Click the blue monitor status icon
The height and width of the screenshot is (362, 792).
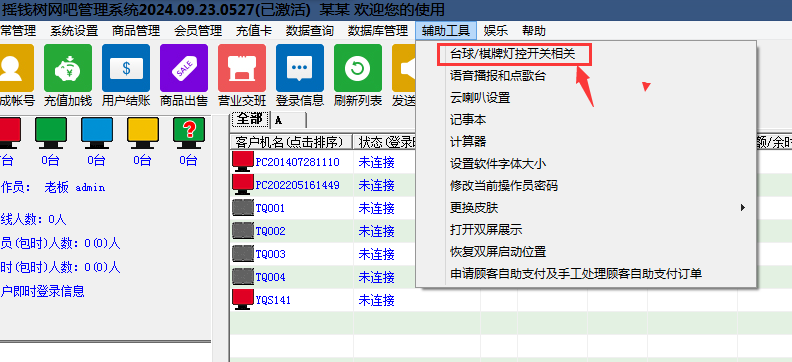pyautogui.click(x=97, y=132)
